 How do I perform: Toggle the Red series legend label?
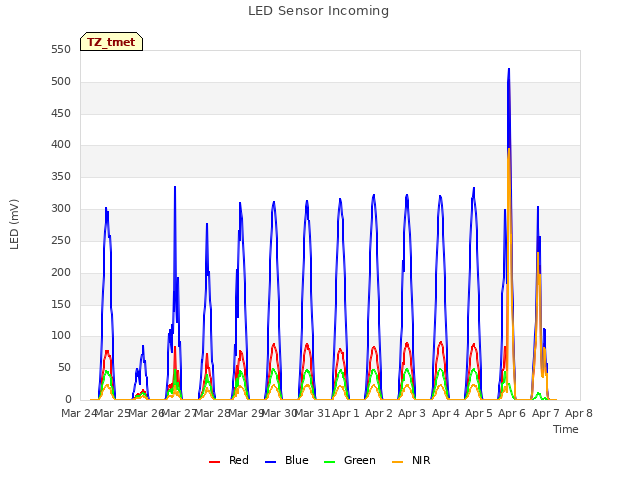[x=239, y=460]
